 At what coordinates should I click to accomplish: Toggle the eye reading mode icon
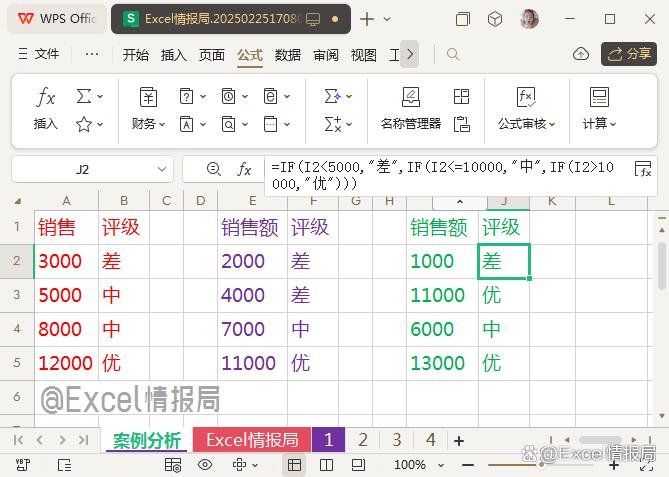point(205,465)
